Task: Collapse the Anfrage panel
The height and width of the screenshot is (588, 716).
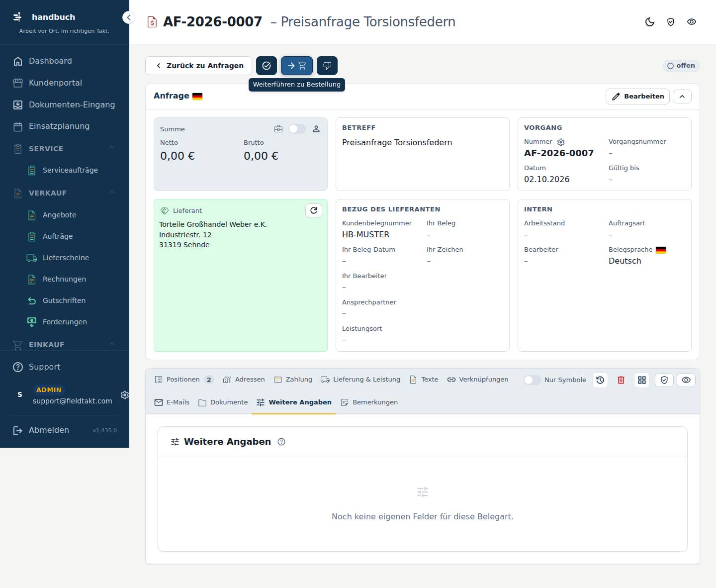Action: click(682, 97)
